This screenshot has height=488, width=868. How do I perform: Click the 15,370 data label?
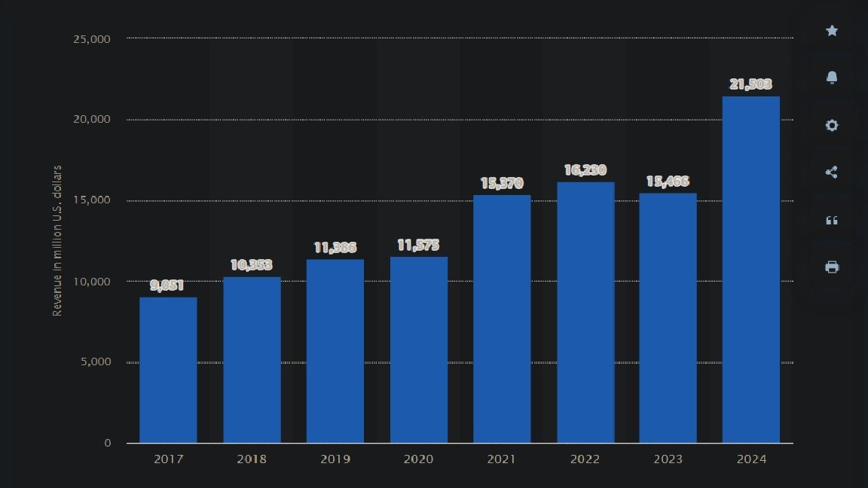click(502, 183)
